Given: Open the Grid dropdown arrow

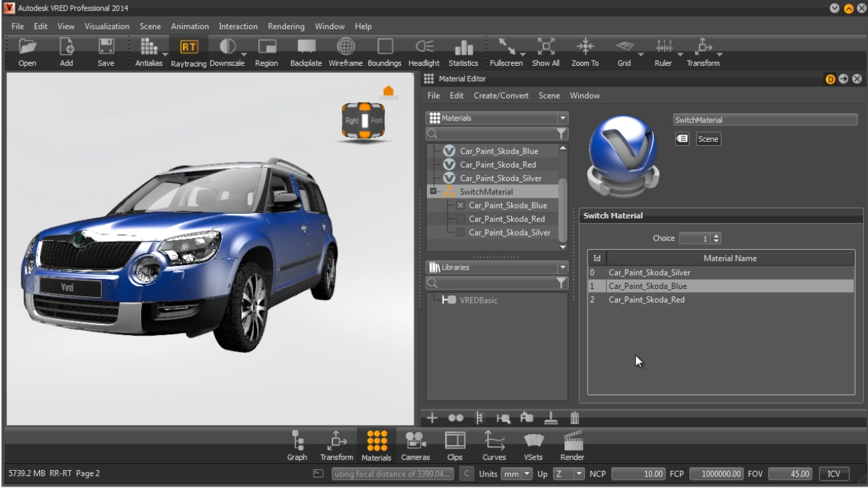Looking at the screenshot, I should click(x=641, y=55).
